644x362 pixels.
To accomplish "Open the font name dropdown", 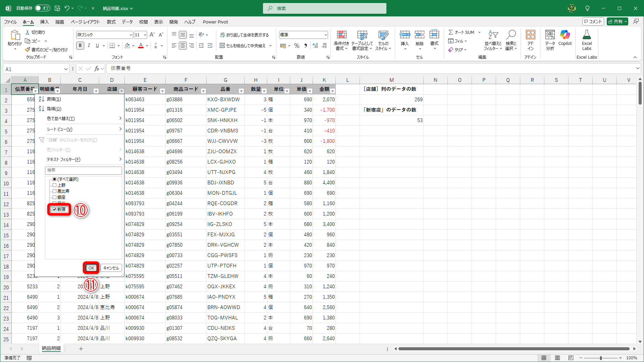I will pos(131,35).
